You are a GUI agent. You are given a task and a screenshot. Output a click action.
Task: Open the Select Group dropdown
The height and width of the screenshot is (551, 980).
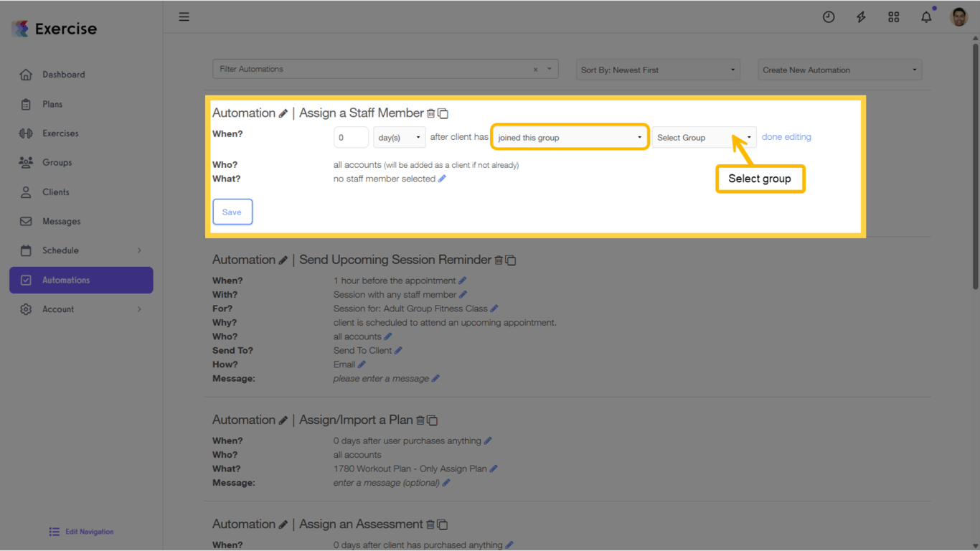[x=703, y=136]
